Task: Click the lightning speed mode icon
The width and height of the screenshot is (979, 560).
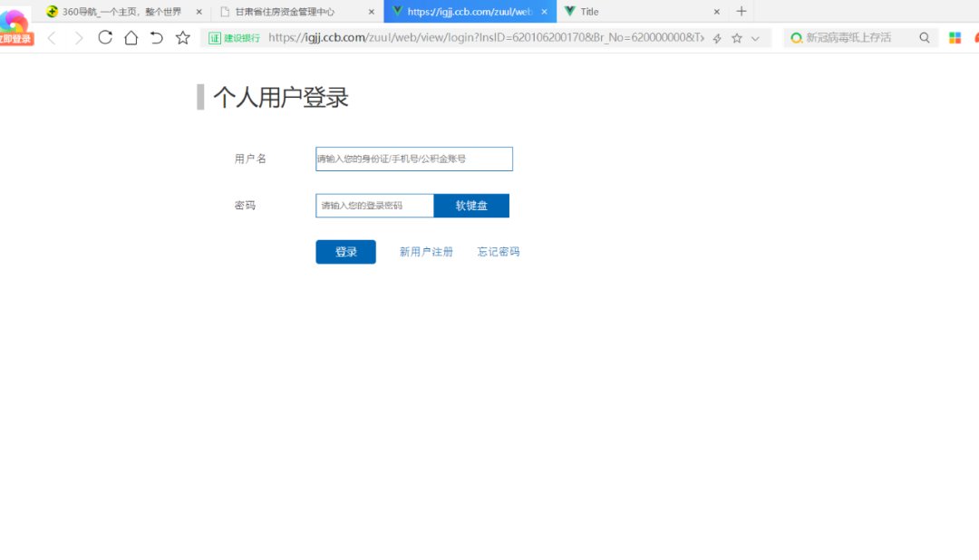Action: click(x=717, y=38)
